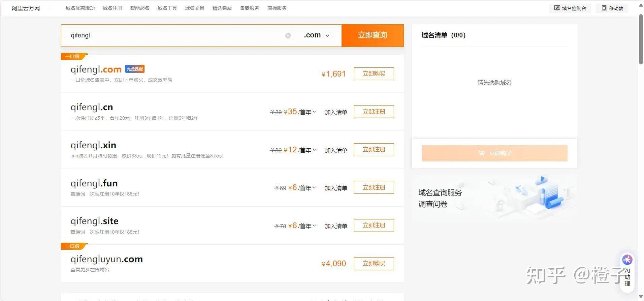Expand the qifengl.fun 首年 price dropdown
The width and height of the screenshot is (644, 301).
[314, 187]
